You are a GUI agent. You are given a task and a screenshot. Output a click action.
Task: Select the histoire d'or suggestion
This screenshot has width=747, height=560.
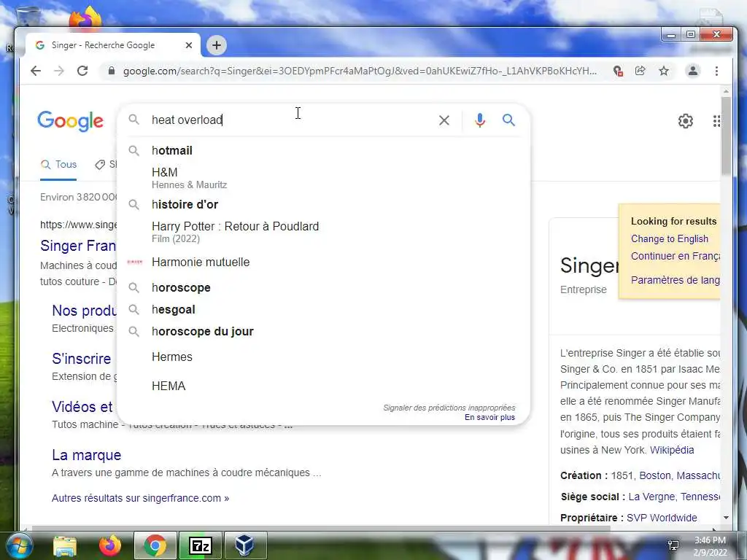click(323, 204)
